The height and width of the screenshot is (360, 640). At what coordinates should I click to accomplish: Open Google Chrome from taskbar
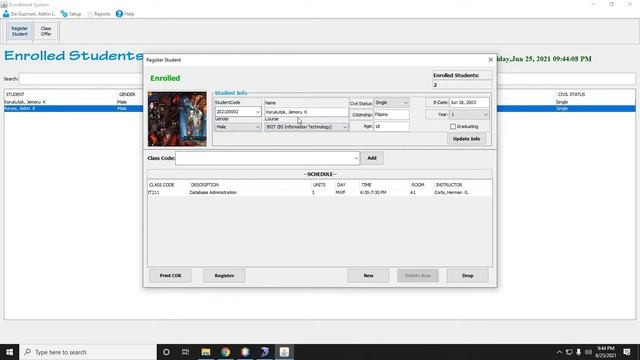point(225,352)
